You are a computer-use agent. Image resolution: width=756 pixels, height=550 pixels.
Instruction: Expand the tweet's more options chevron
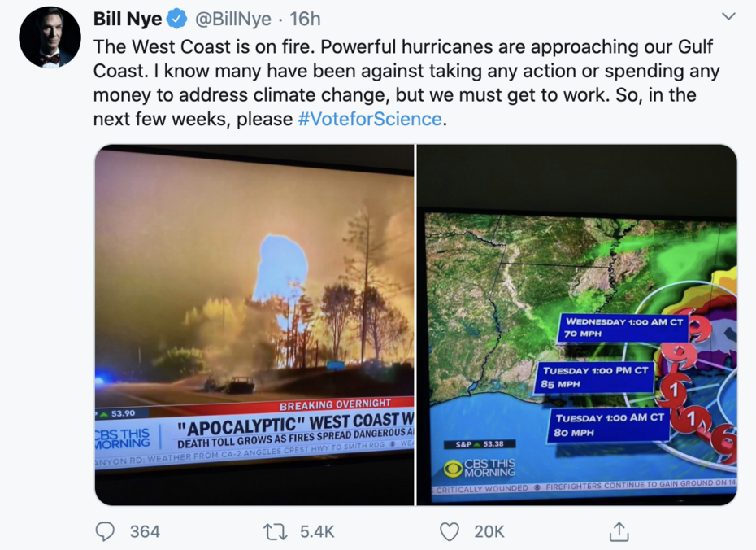tap(728, 17)
